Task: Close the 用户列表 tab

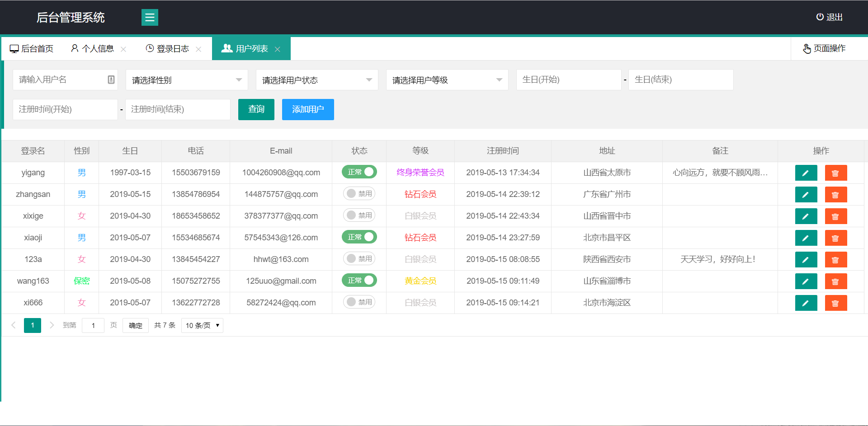Action: pos(278,49)
